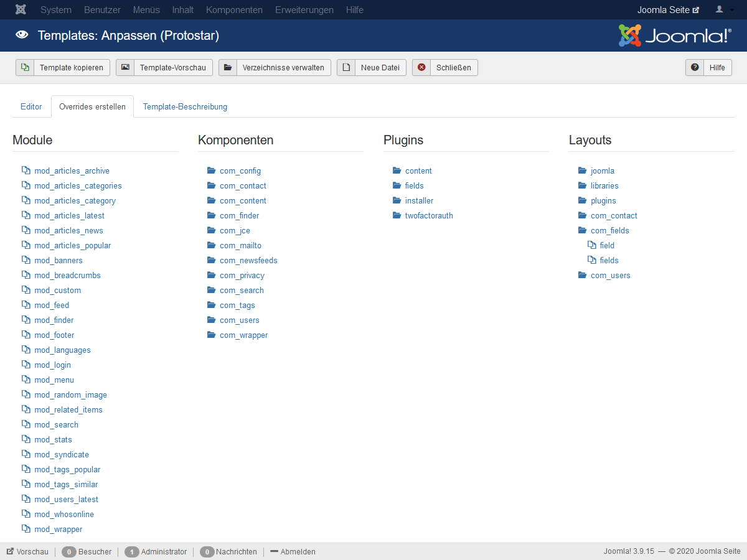This screenshot has width=747, height=560.
Task: Click the Template-Vorschau image icon
Action: tap(125, 67)
